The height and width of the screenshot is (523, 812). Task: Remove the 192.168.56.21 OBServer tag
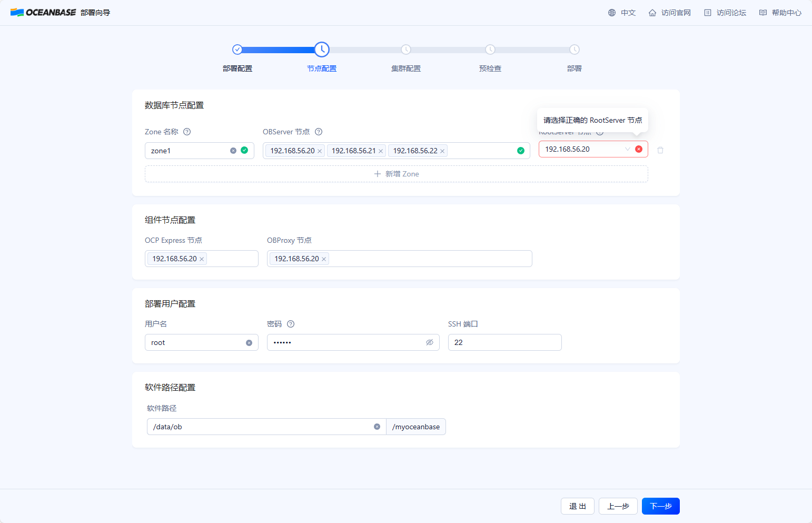click(381, 151)
